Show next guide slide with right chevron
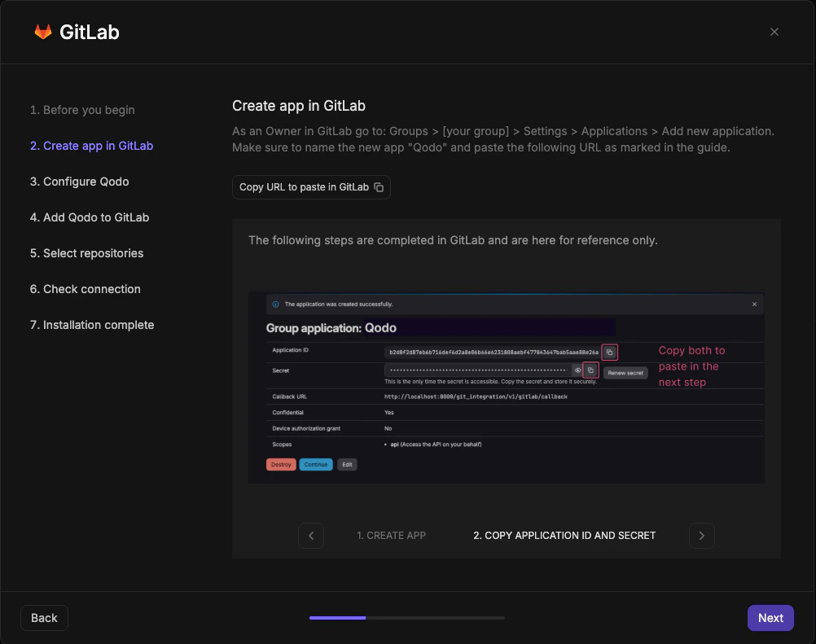The image size is (816, 644). coord(701,535)
